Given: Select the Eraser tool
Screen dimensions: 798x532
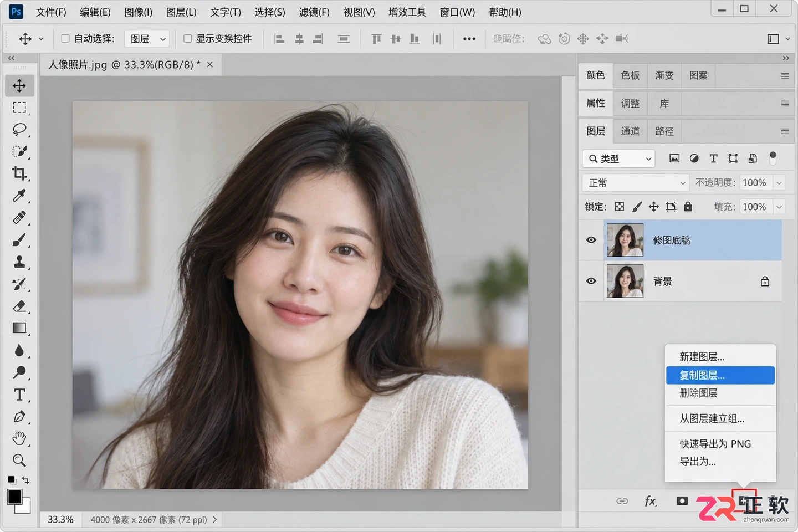Looking at the screenshot, I should [19, 306].
